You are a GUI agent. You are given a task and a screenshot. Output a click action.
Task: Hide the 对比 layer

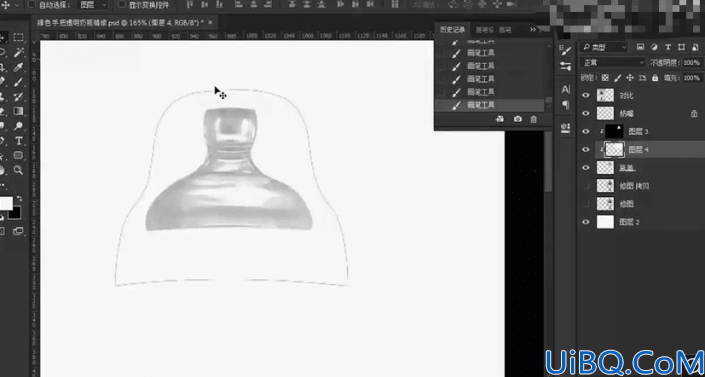pyautogui.click(x=585, y=95)
